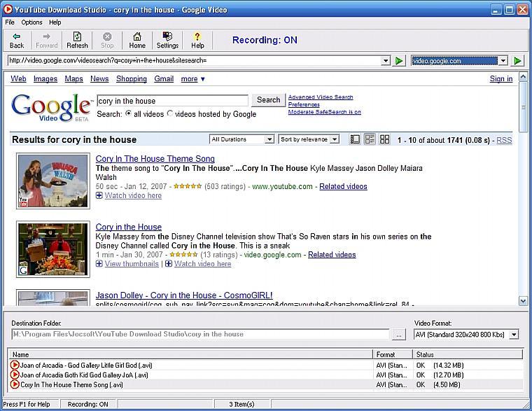Open the Video Format dropdown
This screenshot has width=532, height=411.
tap(466, 335)
